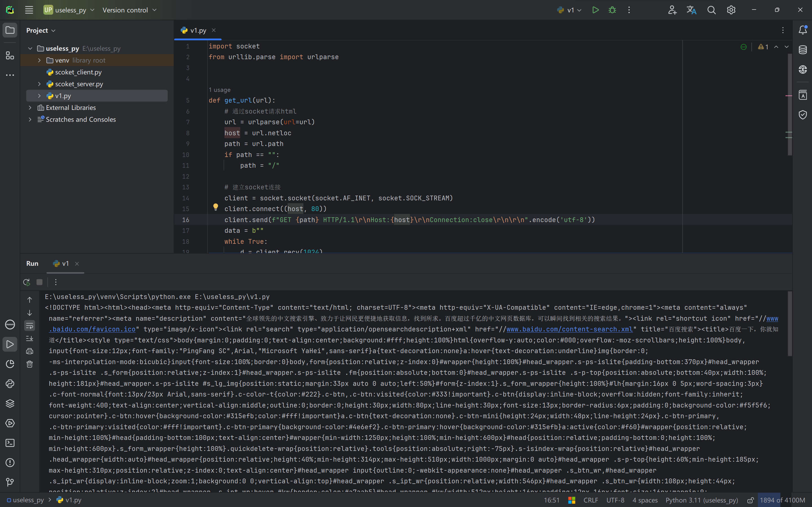Open the Notifications bell
This screenshot has width=812, height=507.
tap(803, 30)
